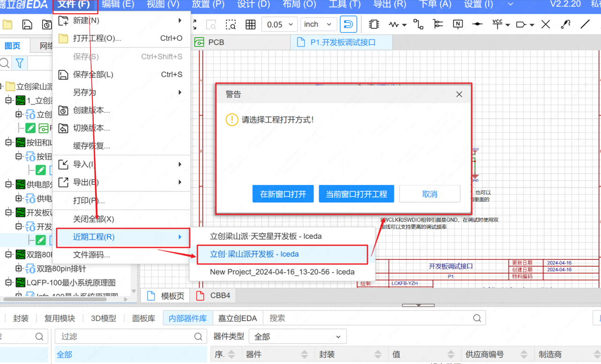This screenshot has height=364, width=601.
Task: Click 当前窗口打开工程 button
Action: point(356,194)
